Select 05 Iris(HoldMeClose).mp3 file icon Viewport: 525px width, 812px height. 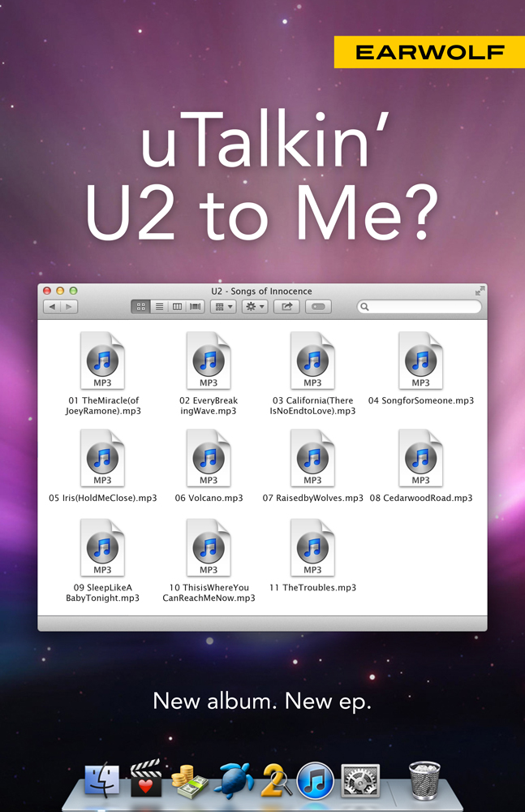pos(102,458)
